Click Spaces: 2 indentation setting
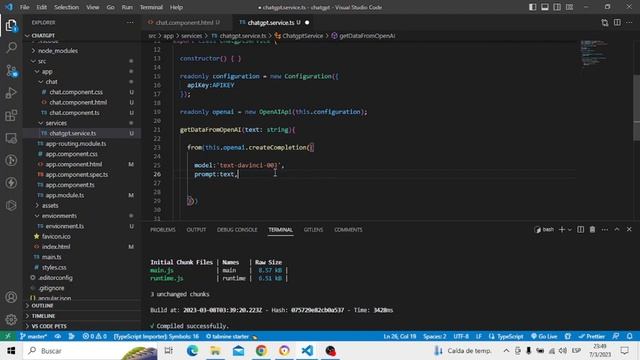This screenshot has width=640, height=360. tap(435, 336)
